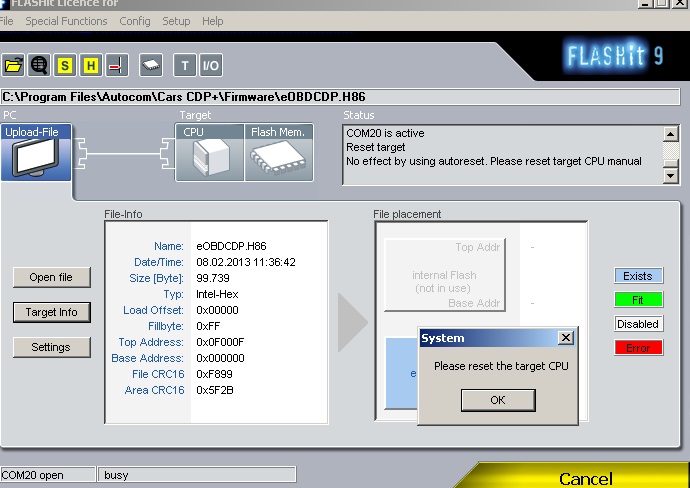Open the File menu
690x488 pixels.
click(x=6, y=21)
